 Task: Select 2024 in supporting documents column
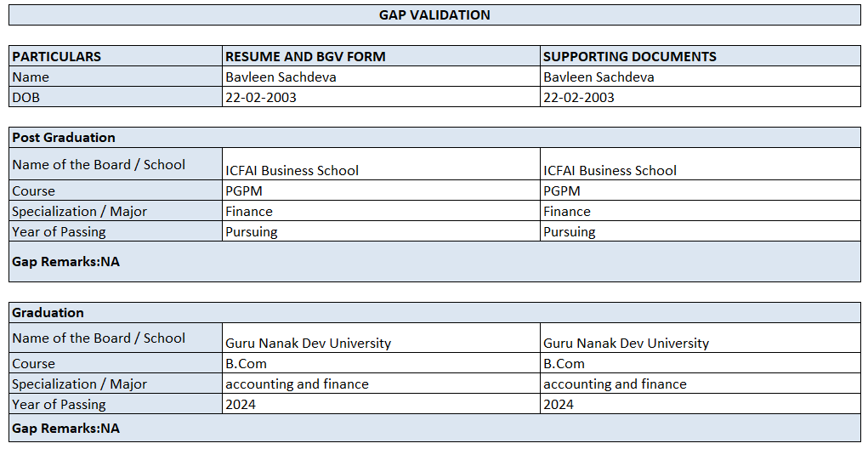(559, 404)
